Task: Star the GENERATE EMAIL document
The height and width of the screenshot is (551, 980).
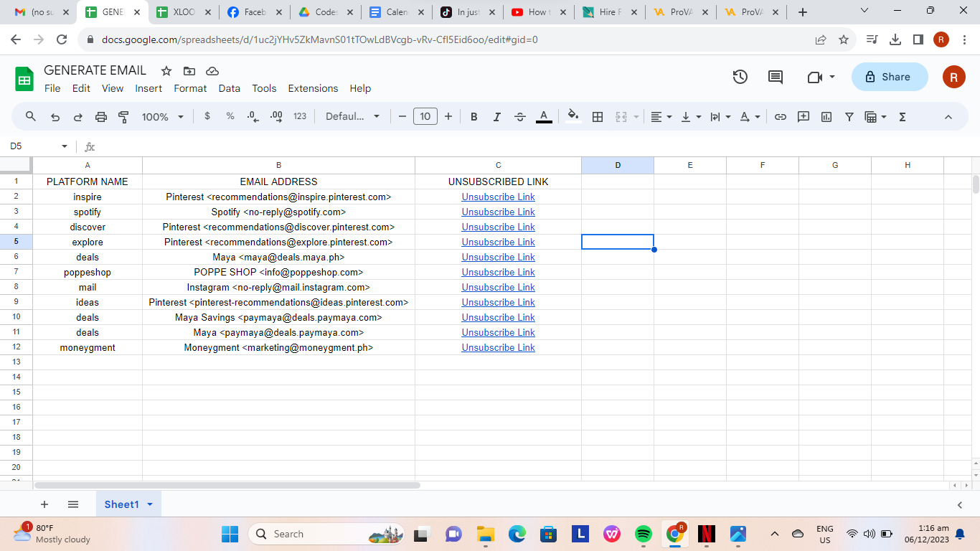Action: [166, 71]
